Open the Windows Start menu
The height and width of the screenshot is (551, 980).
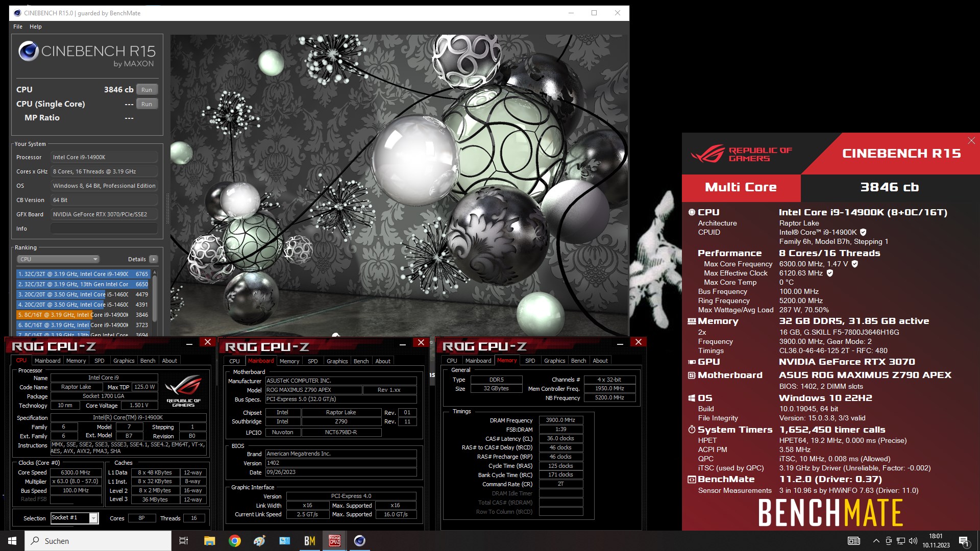(12, 541)
